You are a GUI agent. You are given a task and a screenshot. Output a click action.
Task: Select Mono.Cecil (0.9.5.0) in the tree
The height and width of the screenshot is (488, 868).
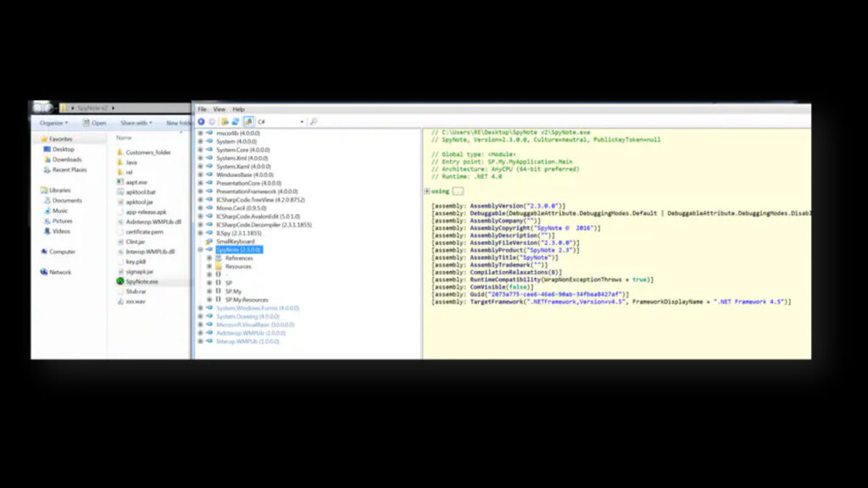pyautogui.click(x=242, y=208)
